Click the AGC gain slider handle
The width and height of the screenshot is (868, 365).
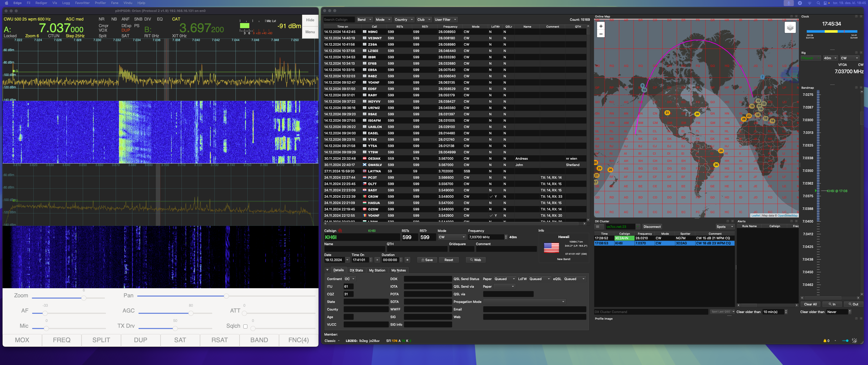coord(191,313)
